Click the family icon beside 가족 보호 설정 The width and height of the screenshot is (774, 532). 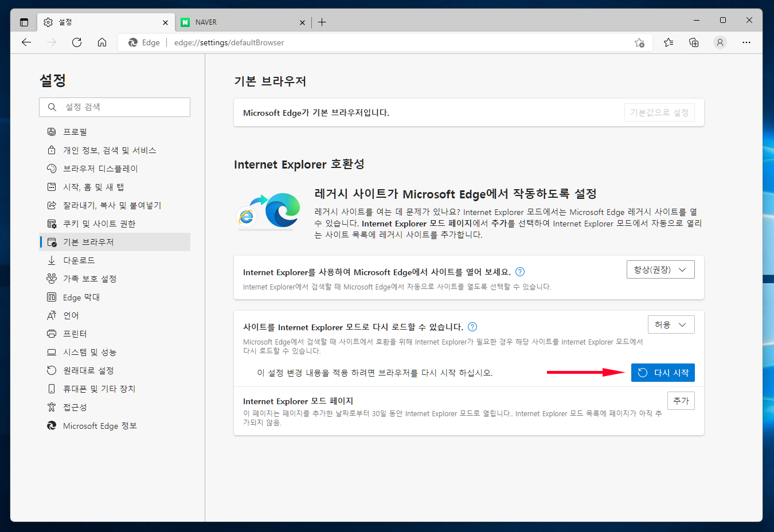[52, 279]
